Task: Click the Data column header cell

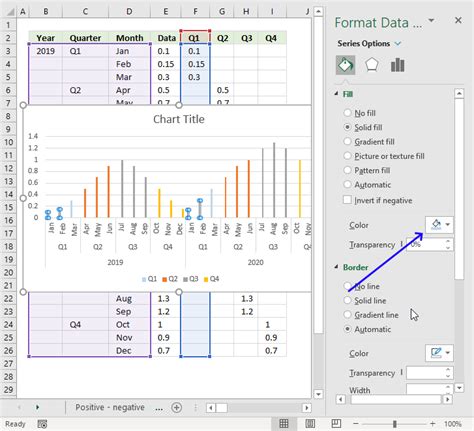Action: tap(166, 38)
